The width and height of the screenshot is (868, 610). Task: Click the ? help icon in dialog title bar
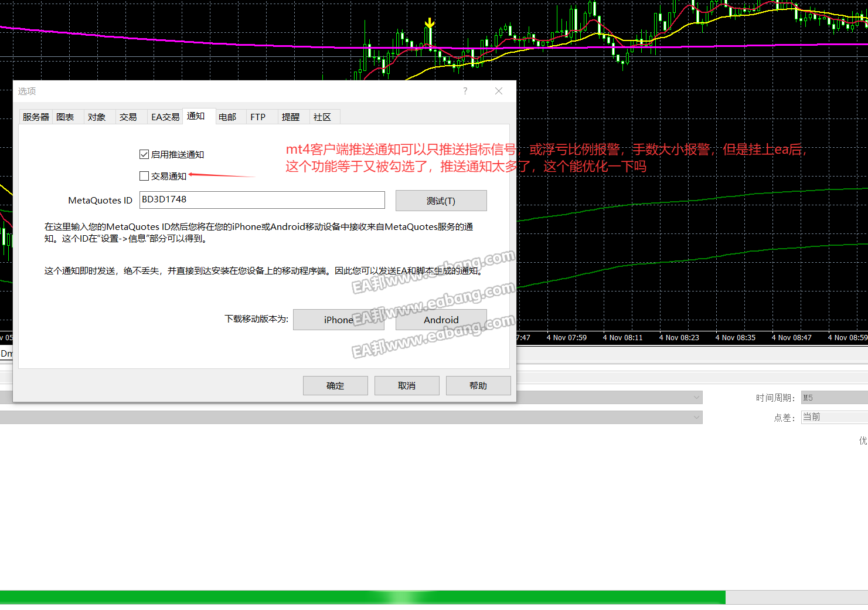[x=465, y=91]
